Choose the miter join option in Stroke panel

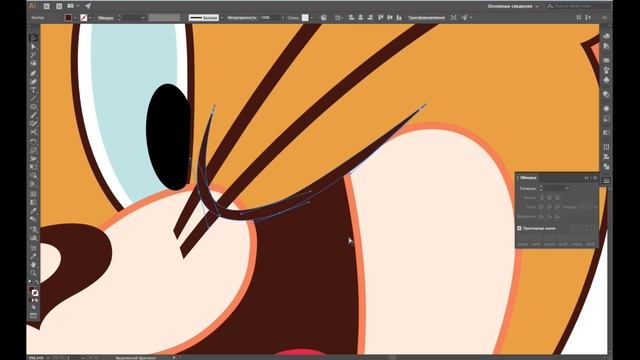pyautogui.click(x=542, y=207)
